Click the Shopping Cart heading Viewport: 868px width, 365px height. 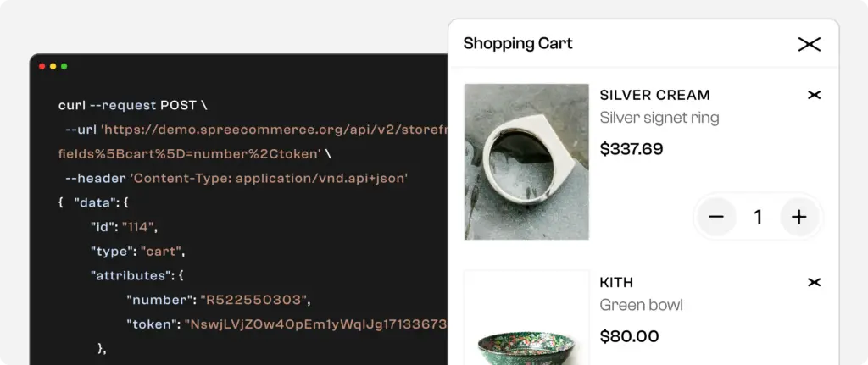click(518, 44)
